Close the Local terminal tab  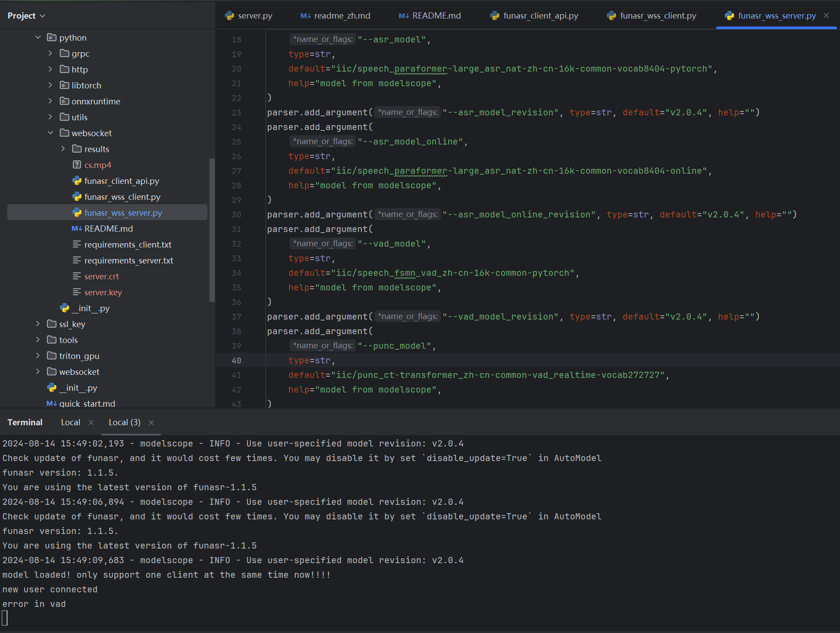[91, 423]
